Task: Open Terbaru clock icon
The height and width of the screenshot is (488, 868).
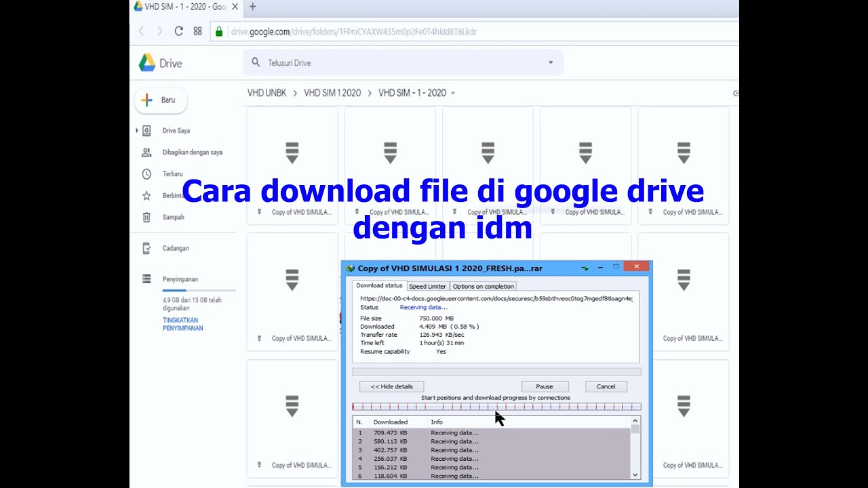Action: pyautogui.click(x=146, y=174)
